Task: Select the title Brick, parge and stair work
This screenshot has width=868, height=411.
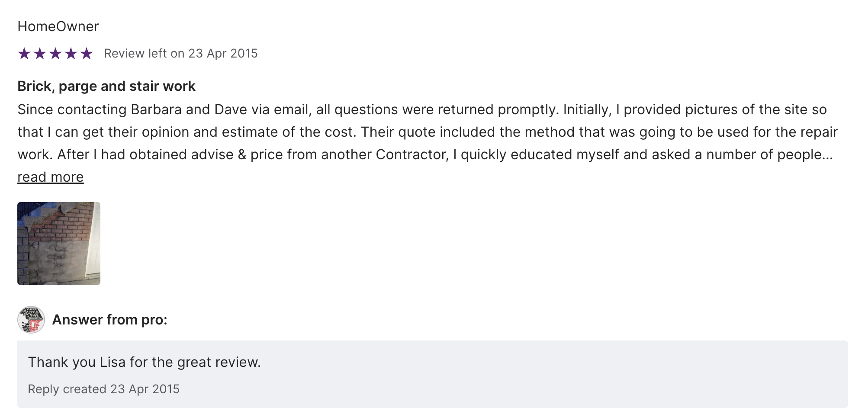Action: click(106, 86)
